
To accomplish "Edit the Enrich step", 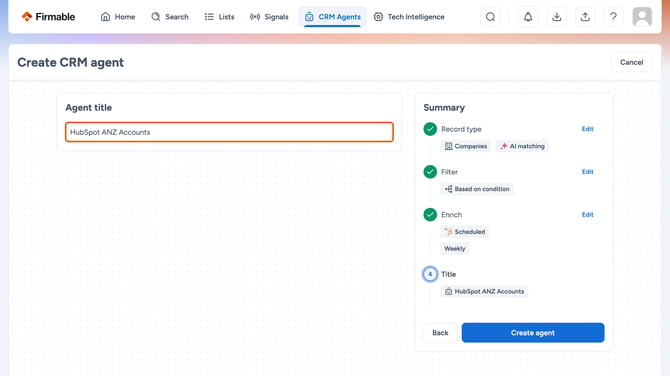I will [x=588, y=214].
